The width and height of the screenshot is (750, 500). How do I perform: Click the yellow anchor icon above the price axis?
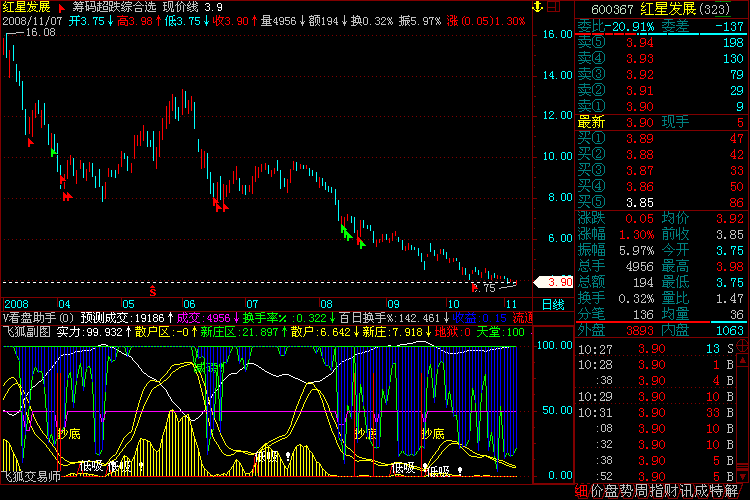pos(538,6)
